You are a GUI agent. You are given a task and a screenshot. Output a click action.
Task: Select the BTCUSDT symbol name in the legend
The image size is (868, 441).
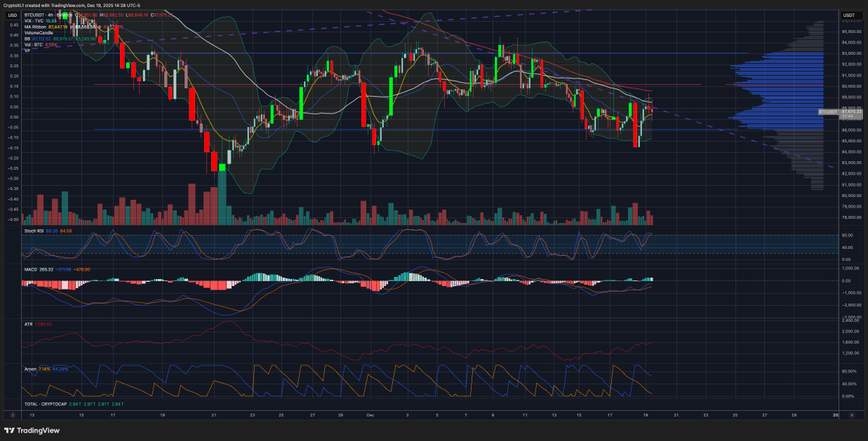34,15
